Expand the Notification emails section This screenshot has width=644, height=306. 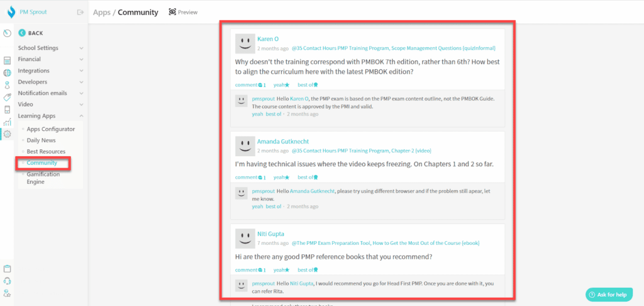tap(50, 93)
